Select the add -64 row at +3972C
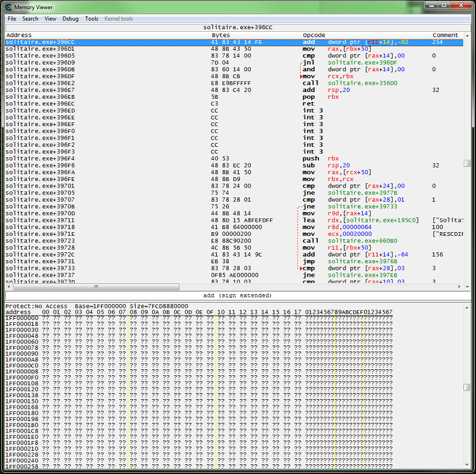The width and height of the screenshot is (476, 474). pos(234,255)
